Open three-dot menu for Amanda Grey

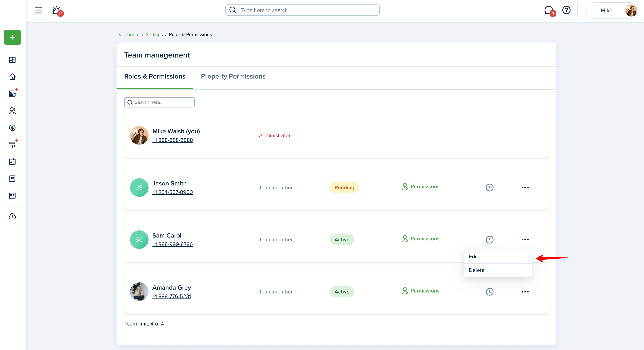[525, 292]
